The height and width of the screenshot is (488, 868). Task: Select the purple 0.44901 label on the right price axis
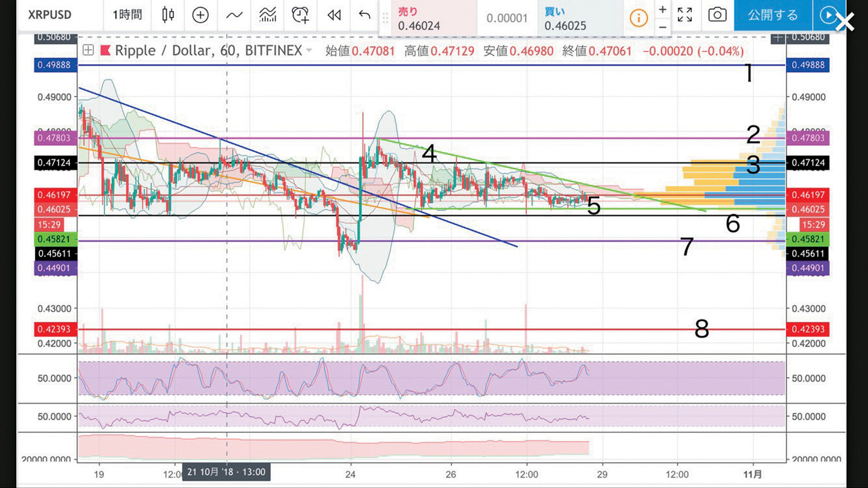(x=808, y=268)
